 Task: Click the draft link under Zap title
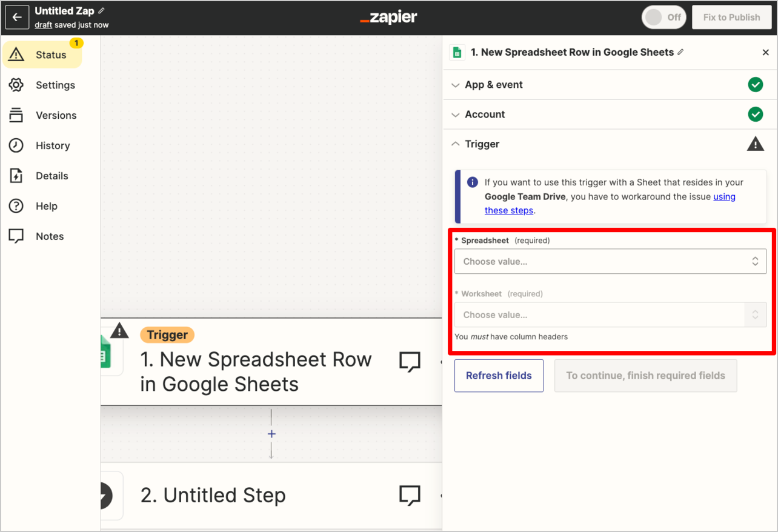click(x=43, y=25)
